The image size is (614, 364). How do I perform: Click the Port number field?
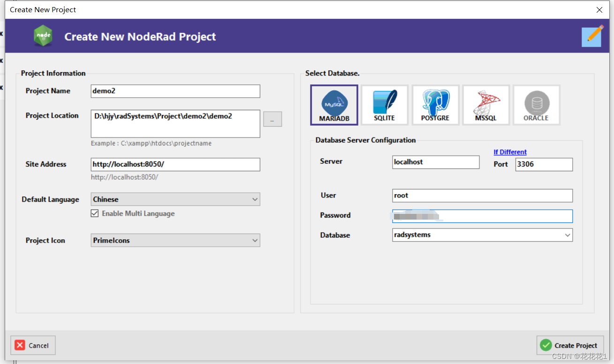pos(544,164)
